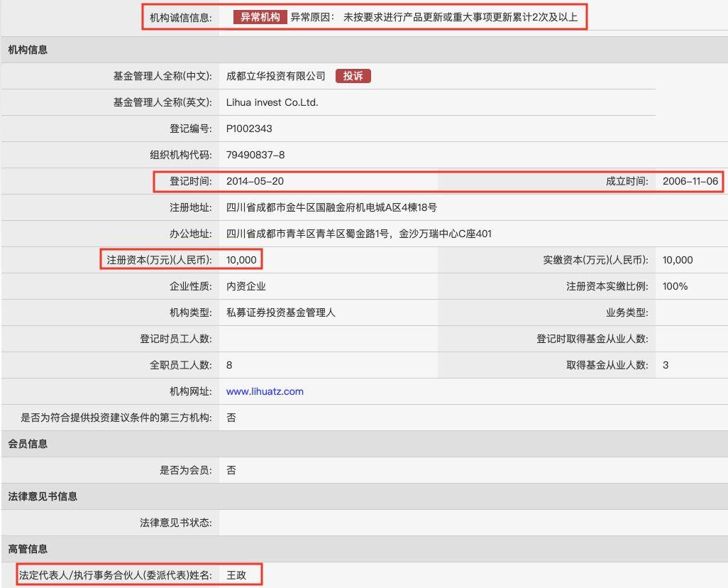
Task: Select institution type 私募证券投资基金管理人
Action: (x=281, y=312)
